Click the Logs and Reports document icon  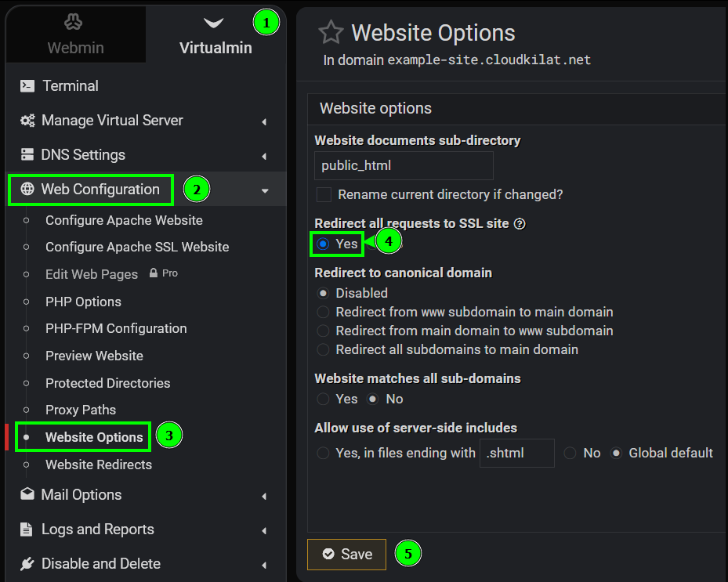(27, 529)
